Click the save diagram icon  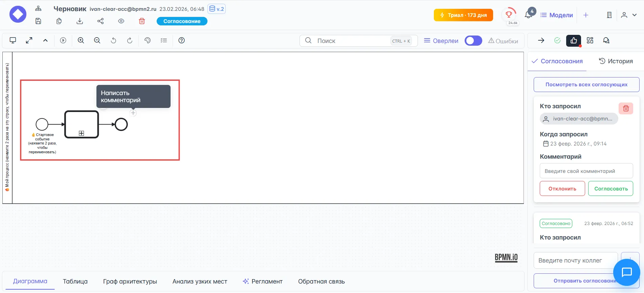click(38, 21)
